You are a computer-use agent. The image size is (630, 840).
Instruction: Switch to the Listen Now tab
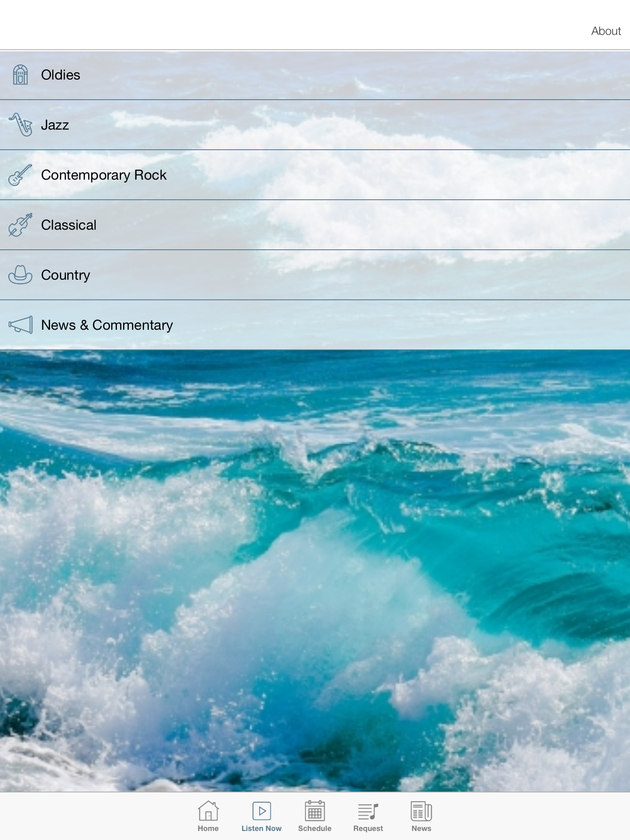(x=262, y=816)
